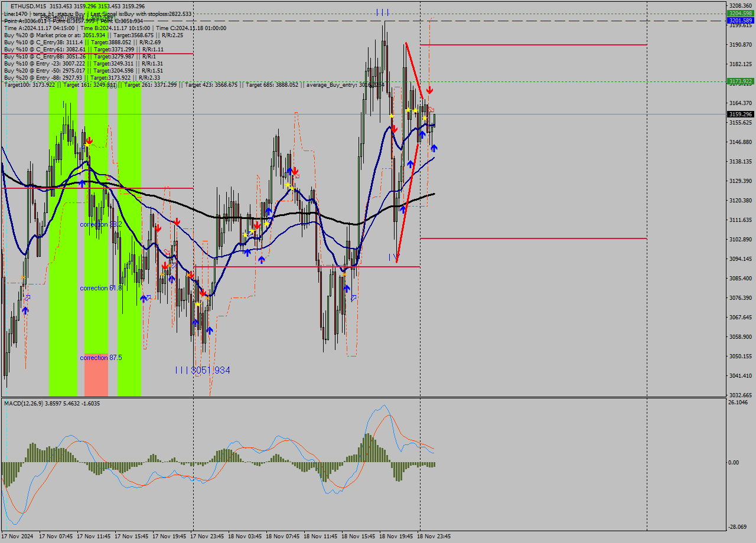Click 'Target 423: 3568.675' in targets row
The image size is (756, 543).
211,85
